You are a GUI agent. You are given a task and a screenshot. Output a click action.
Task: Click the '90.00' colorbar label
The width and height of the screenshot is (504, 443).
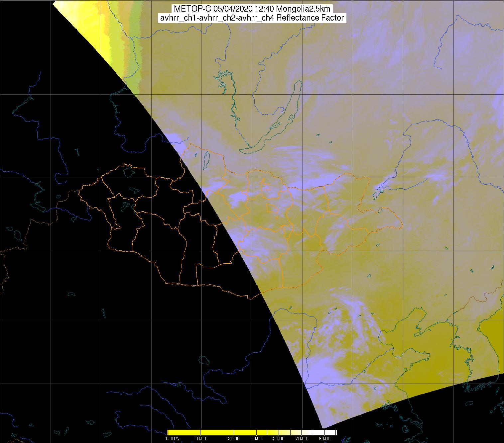pos(324,439)
